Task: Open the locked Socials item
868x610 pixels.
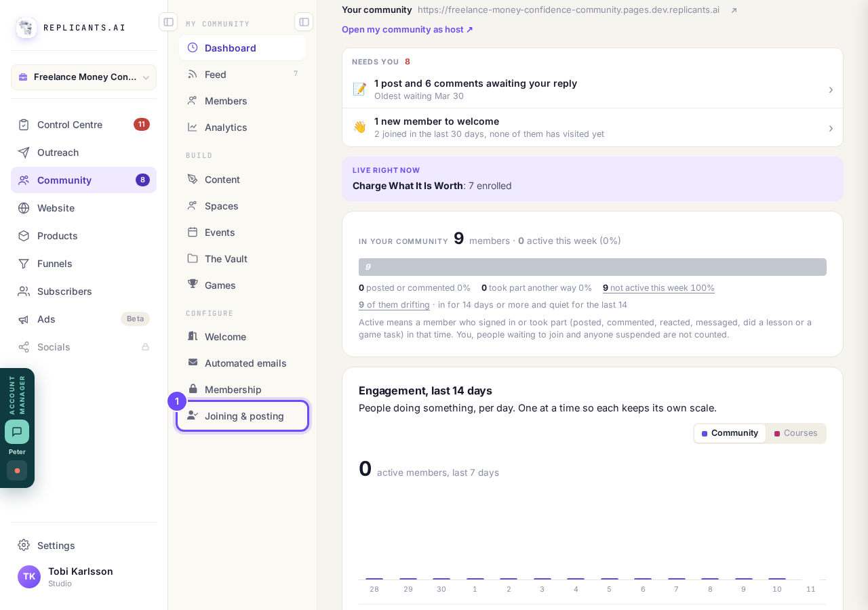Action: 83,347
